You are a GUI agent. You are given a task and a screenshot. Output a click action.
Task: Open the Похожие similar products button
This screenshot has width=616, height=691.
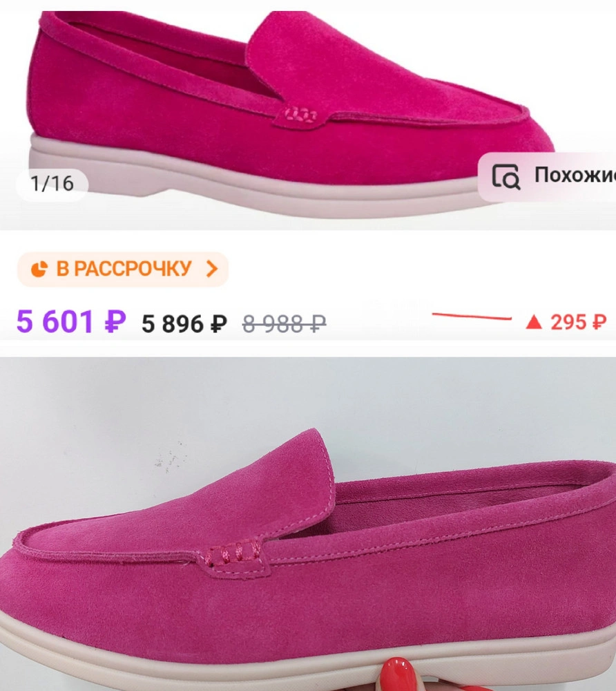(x=546, y=177)
